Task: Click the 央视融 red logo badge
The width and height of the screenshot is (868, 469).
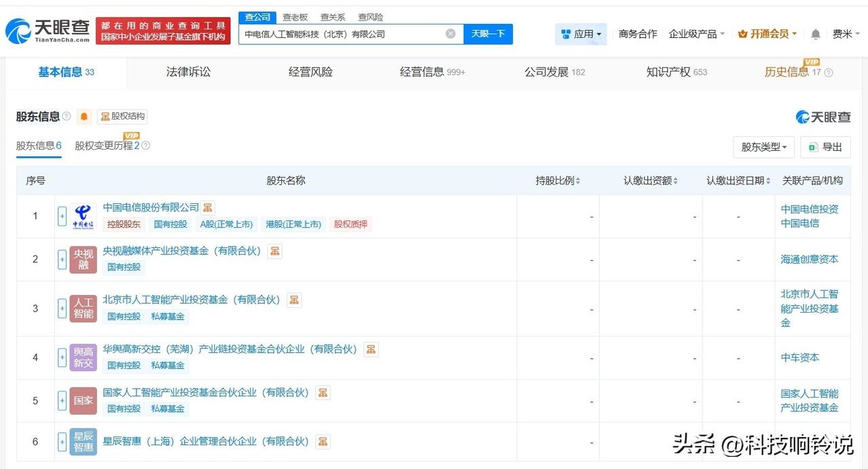Action: click(x=84, y=260)
